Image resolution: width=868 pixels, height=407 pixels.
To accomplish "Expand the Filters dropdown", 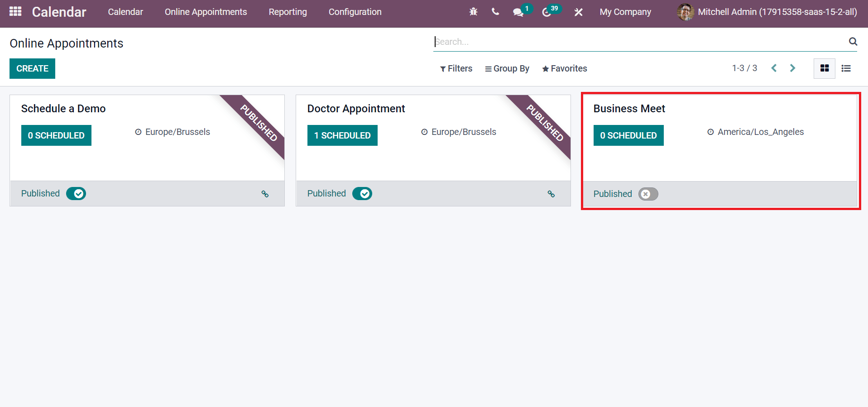I will point(456,68).
